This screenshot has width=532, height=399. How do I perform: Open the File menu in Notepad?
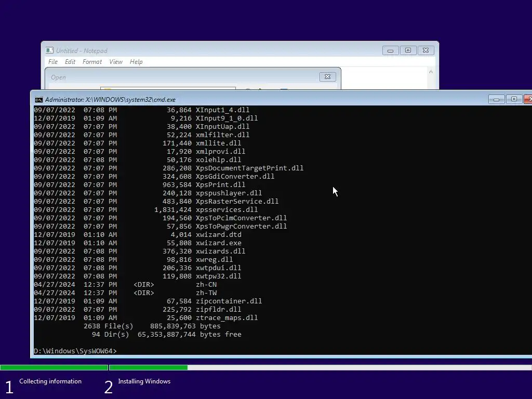click(53, 62)
